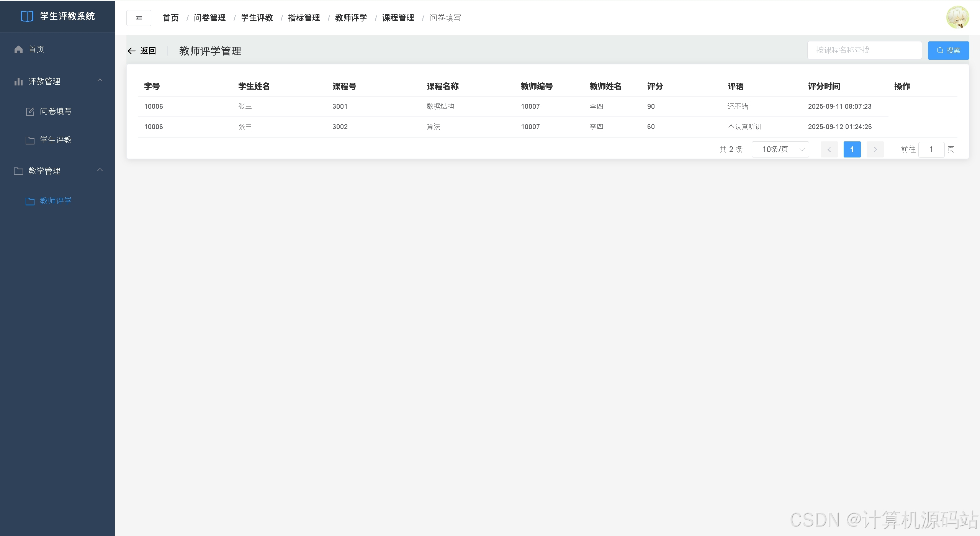
Task: Click the home icon next to 首页 in the sidebar
Action: [18, 49]
